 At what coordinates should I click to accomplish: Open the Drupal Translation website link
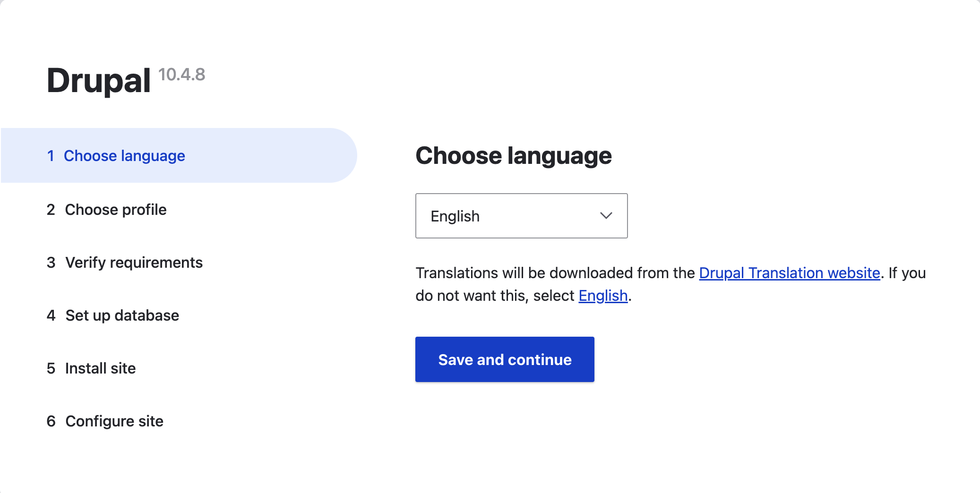(x=790, y=273)
